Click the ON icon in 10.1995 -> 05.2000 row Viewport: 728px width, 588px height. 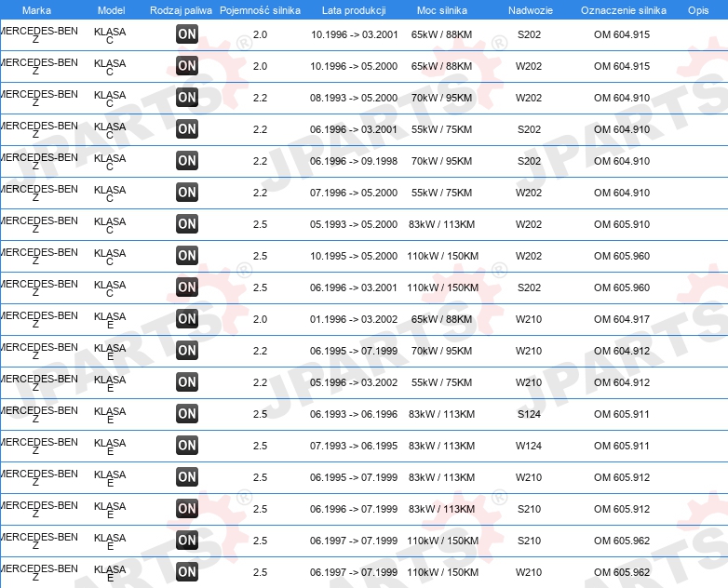point(187,255)
